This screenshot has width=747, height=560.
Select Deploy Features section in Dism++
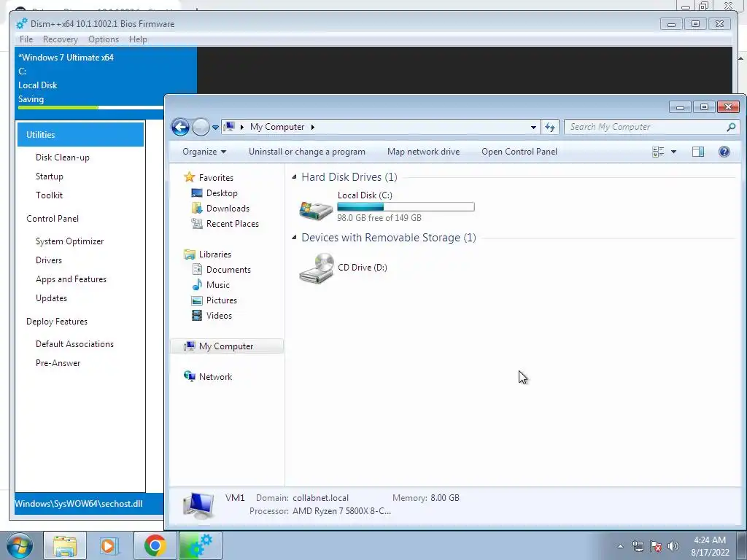(57, 322)
